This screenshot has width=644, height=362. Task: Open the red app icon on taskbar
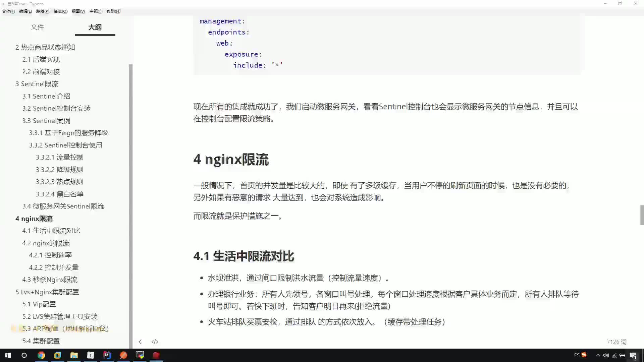point(156,355)
